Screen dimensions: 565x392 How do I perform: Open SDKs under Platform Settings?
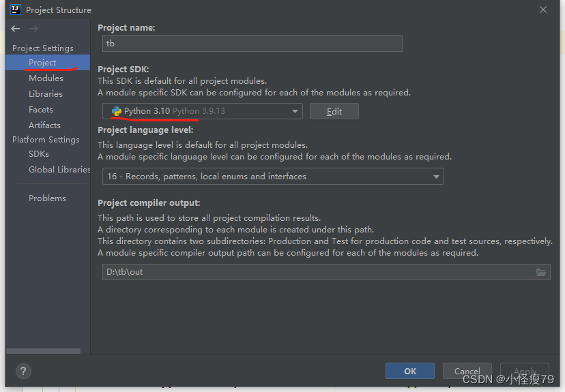(x=39, y=154)
